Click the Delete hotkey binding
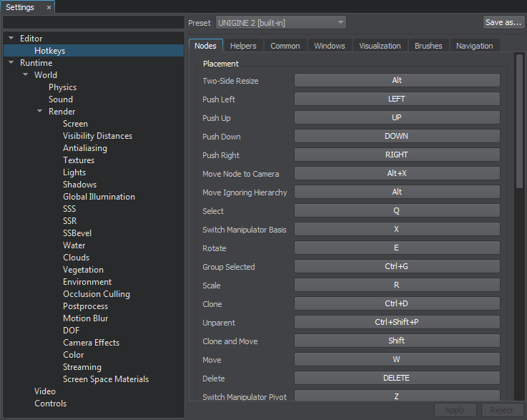527x420 pixels. pyautogui.click(x=397, y=378)
